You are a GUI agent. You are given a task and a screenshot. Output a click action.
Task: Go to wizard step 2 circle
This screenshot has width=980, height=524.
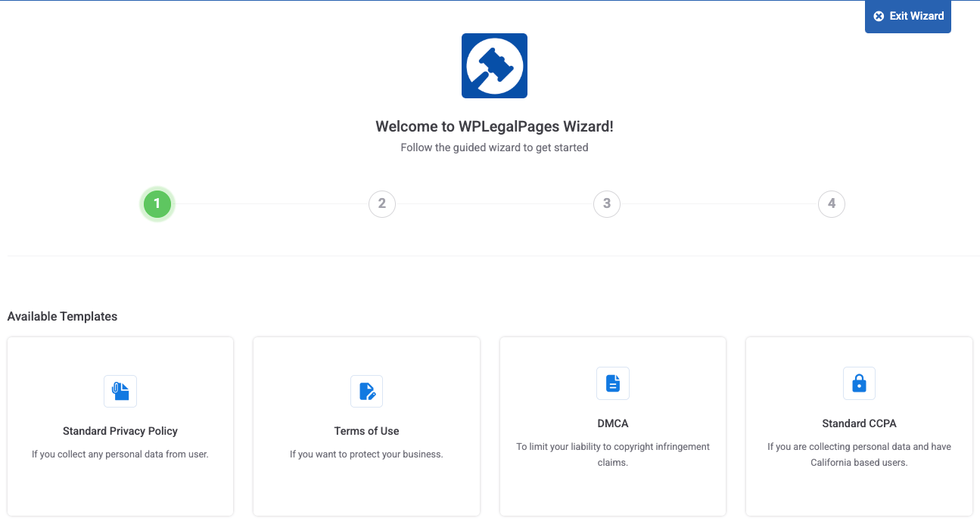pyautogui.click(x=382, y=203)
